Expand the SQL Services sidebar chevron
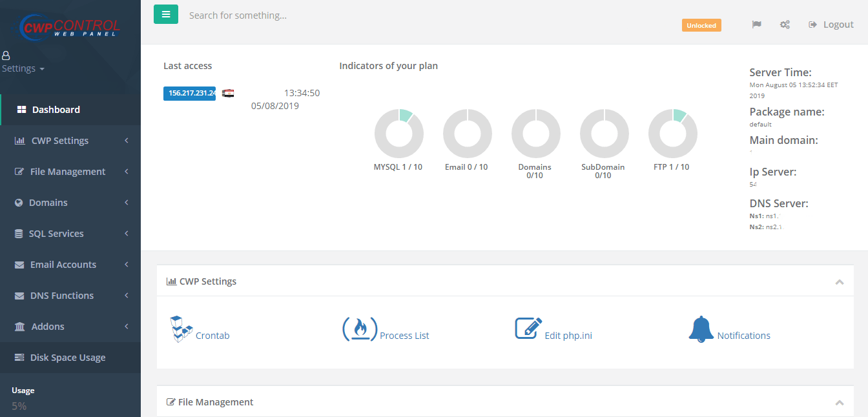 coord(127,234)
